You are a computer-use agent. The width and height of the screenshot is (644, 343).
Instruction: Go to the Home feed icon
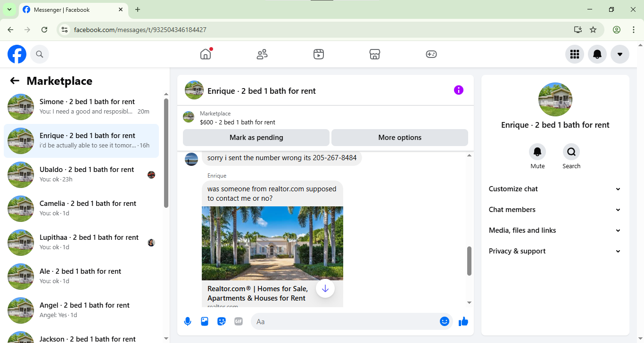click(x=206, y=54)
